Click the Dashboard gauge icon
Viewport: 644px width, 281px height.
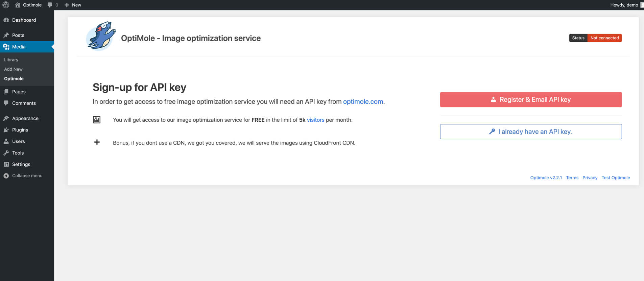(6, 20)
